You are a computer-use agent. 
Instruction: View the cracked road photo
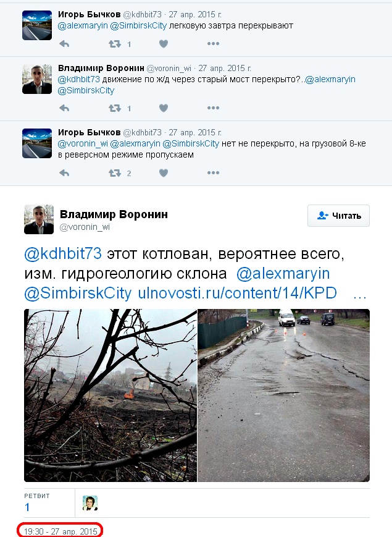283,395
